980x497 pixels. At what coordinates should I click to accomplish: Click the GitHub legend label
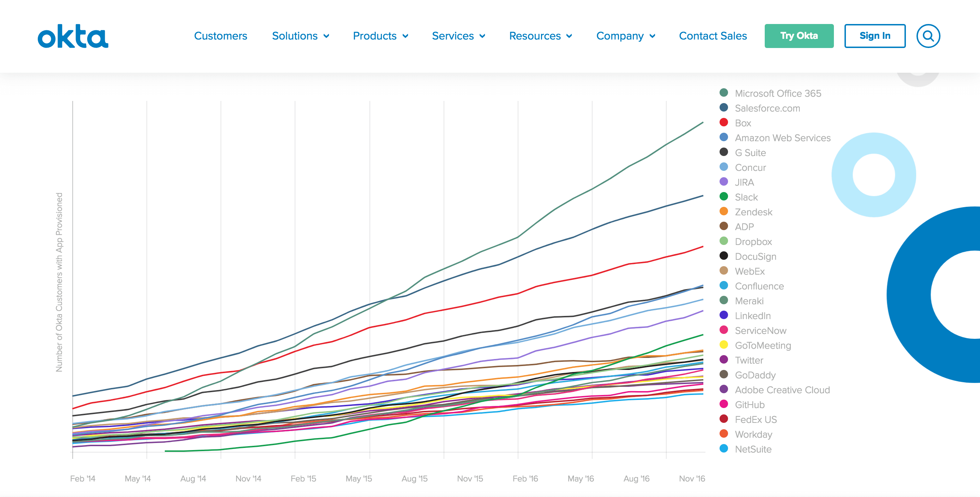(x=750, y=405)
